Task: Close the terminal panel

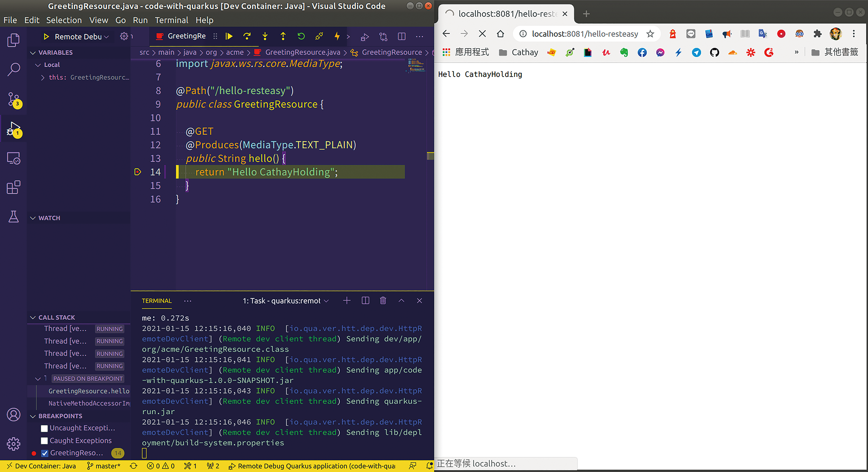Action: 420,300
